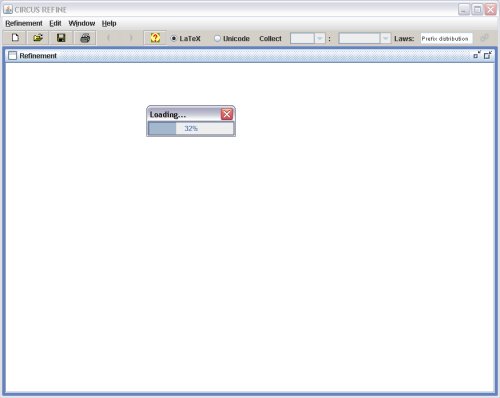
Task: Print using the printer icon
Action: pos(85,38)
